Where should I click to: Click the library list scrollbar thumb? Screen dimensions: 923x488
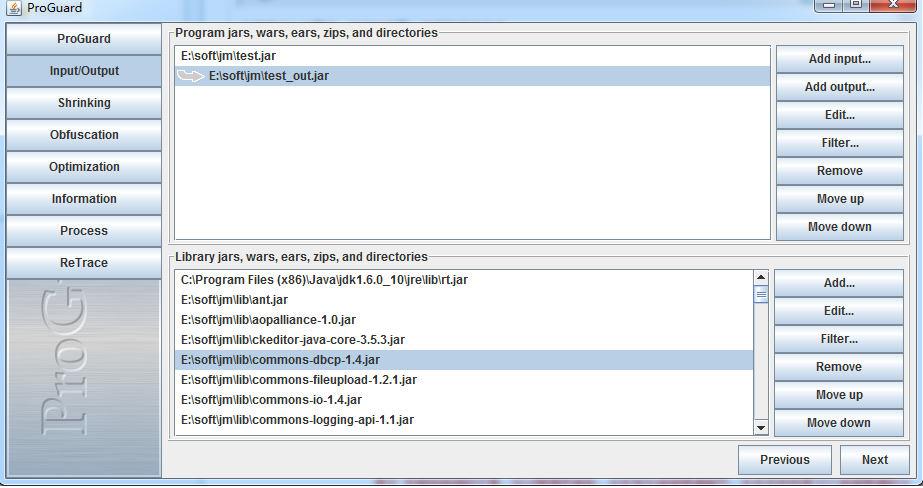pos(761,294)
